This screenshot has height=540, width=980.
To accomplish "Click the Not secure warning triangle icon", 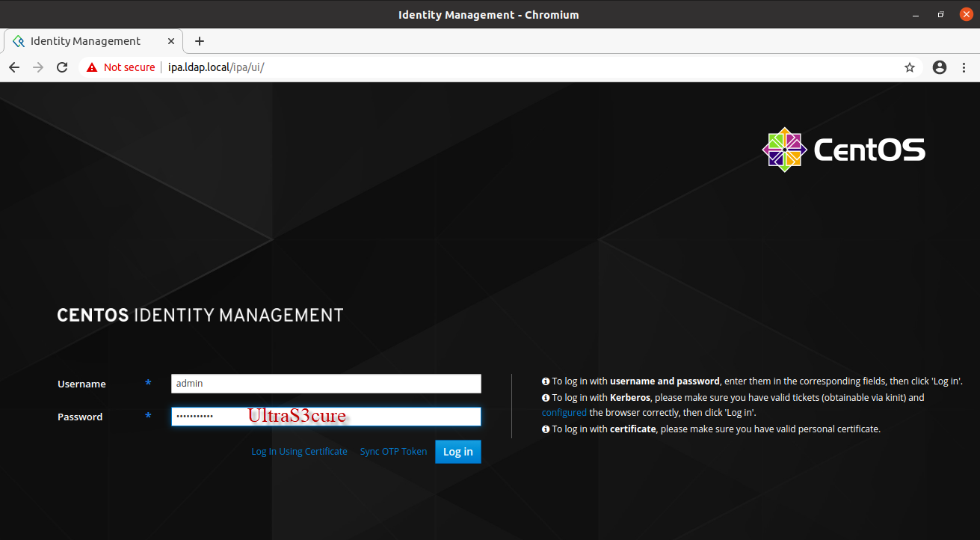I will tap(92, 67).
